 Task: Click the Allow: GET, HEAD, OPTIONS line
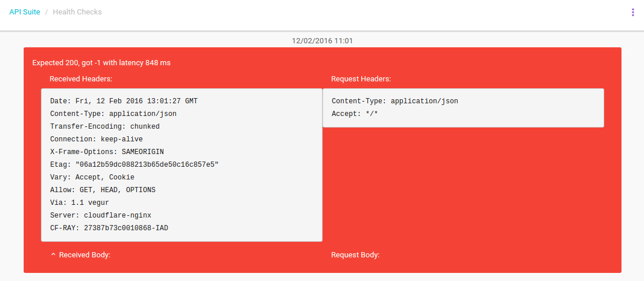tap(103, 190)
